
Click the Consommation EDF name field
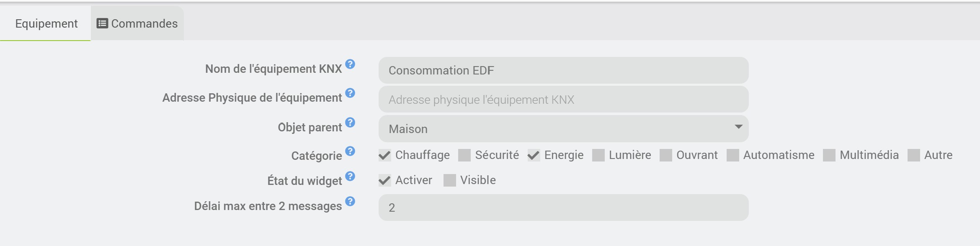pos(563,70)
